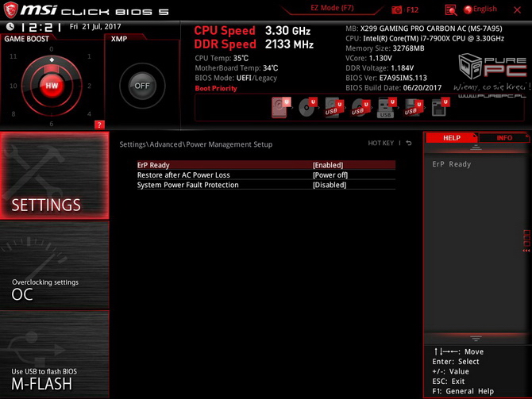Click the system time 12:21
Screen dimensions: 532x399
pyautogui.click(x=41, y=27)
